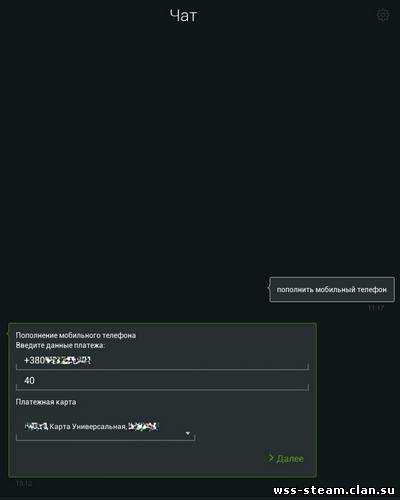This screenshot has width=400, height=500.
Task: Focus the amount field showing 40
Action: pos(162,381)
